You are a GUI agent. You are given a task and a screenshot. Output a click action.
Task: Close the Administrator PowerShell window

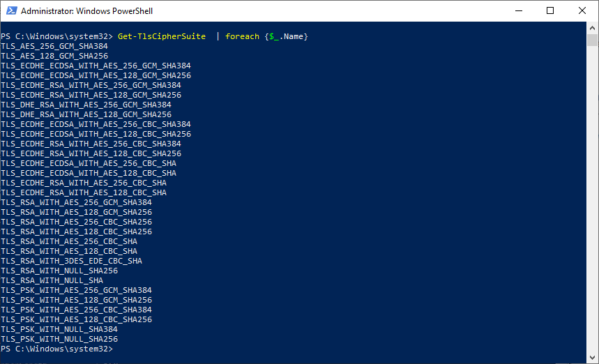pos(582,11)
